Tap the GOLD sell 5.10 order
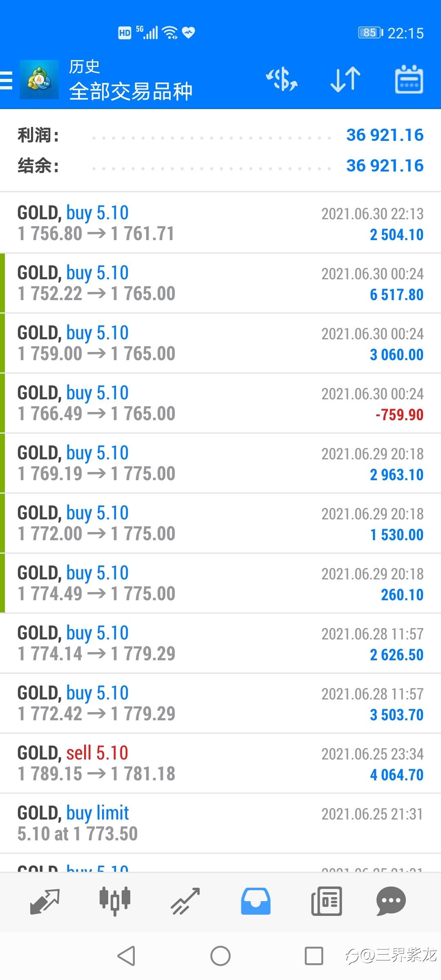Image resolution: width=441 pixels, height=980 pixels. (220, 763)
